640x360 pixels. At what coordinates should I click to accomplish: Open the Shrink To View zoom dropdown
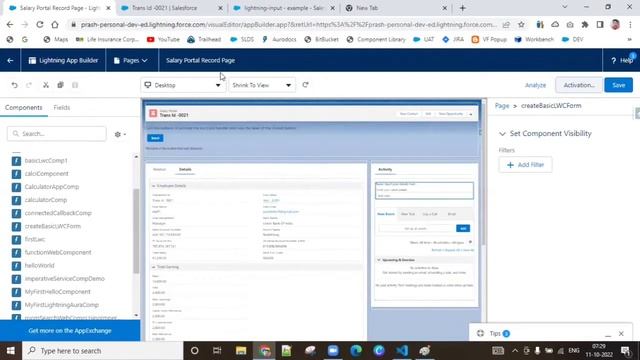pyautogui.click(x=262, y=85)
